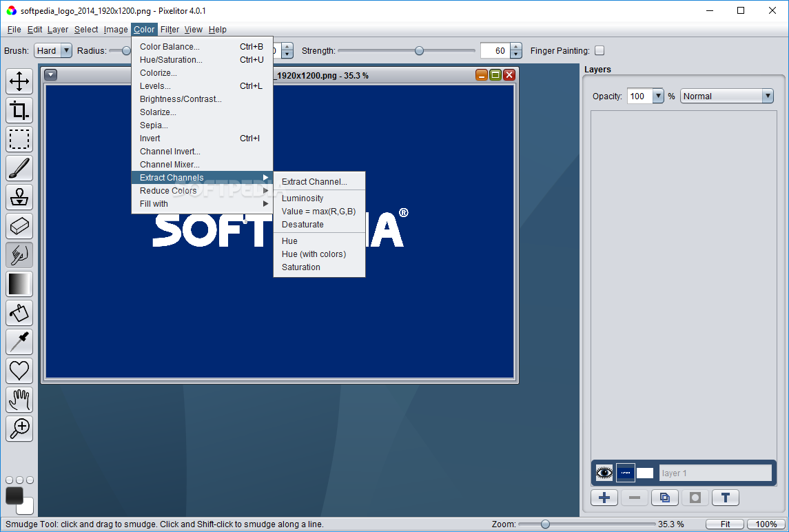
Task: Choose Solarize... menu entry
Action: click(x=203, y=112)
